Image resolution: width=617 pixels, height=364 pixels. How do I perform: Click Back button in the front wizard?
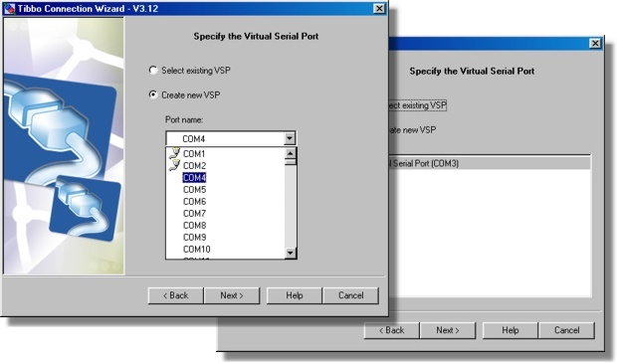[x=175, y=295]
